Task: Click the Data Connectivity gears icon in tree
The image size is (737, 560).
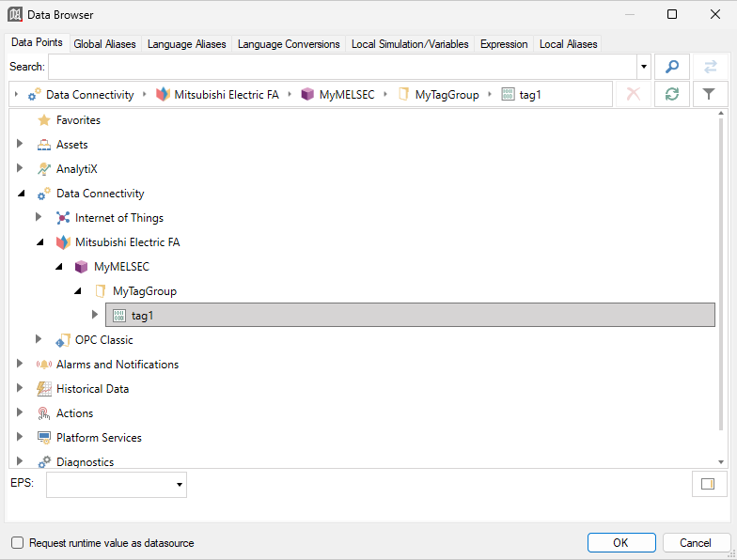Action: click(44, 194)
